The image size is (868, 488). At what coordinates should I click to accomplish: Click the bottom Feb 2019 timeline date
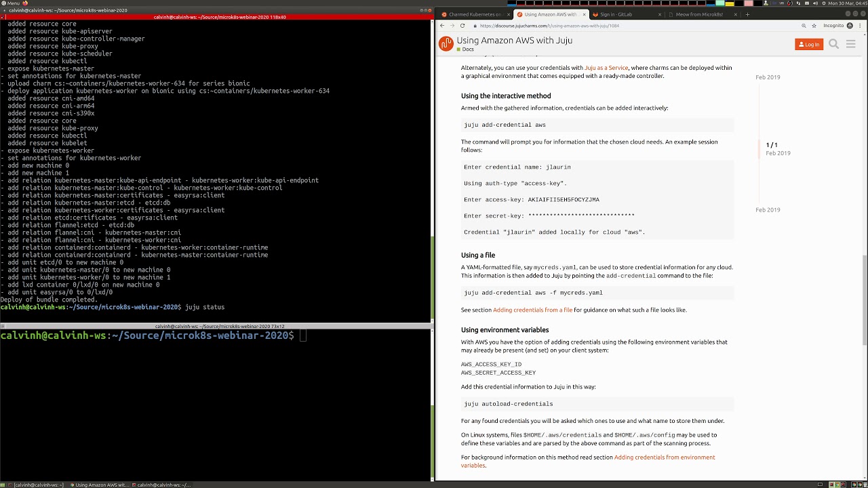(768, 210)
